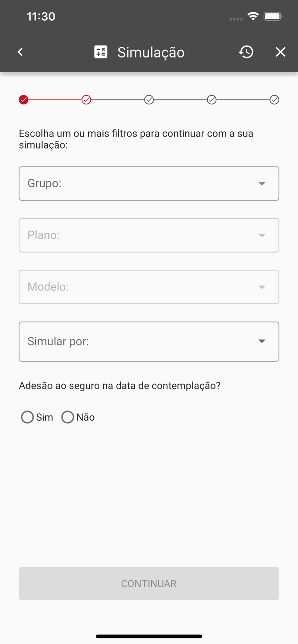Tap the close X in the header
This screenshot has height=644, width=298.
point(280,52)
